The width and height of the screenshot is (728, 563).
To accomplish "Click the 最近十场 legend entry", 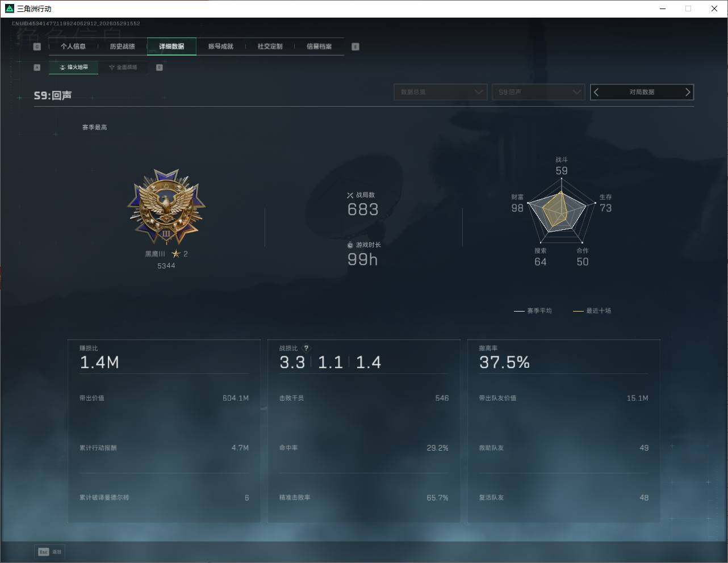I will (x=592, y=311).
